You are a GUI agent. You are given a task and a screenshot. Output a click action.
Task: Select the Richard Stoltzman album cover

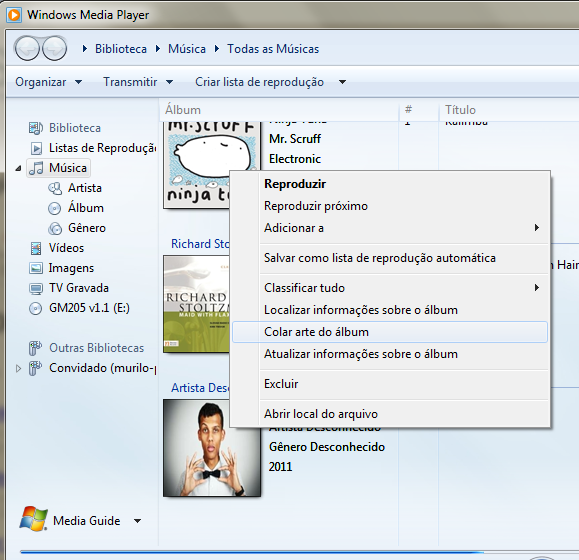[x=196, y=304]
